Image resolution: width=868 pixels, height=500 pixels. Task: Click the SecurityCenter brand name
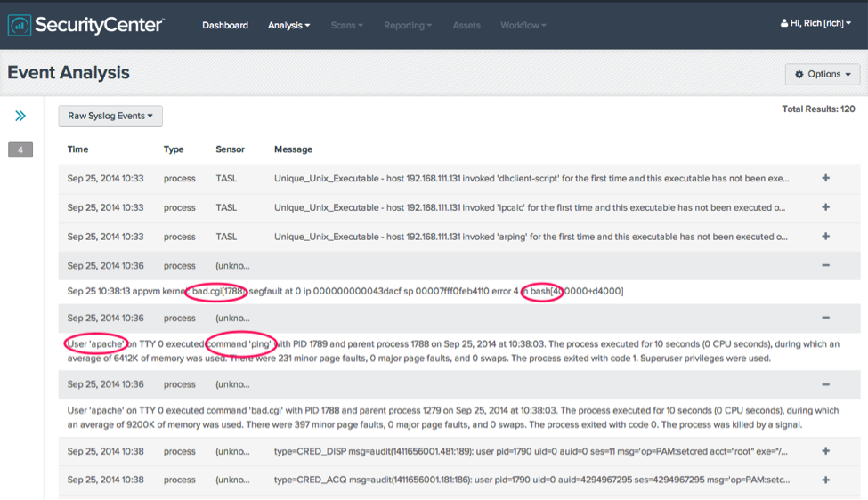99,25
